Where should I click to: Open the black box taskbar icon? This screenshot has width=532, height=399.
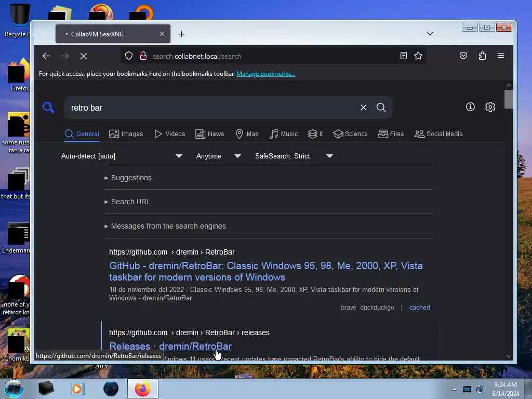(x=46, y=389)
